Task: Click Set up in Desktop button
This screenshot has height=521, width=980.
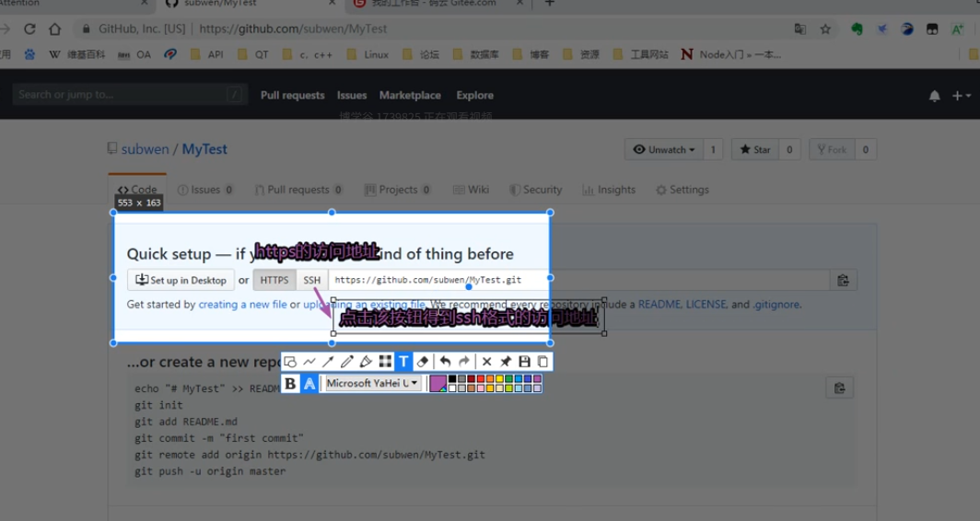Action: 181,280
